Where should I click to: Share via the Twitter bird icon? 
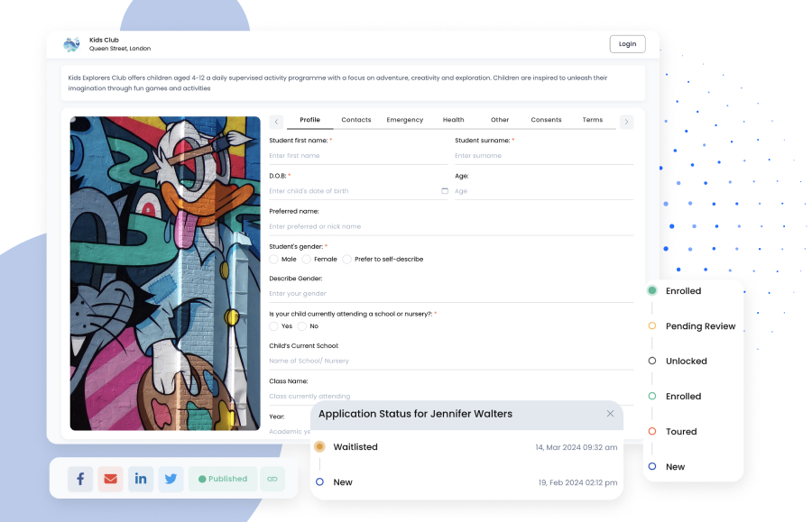tap(171, 479)
